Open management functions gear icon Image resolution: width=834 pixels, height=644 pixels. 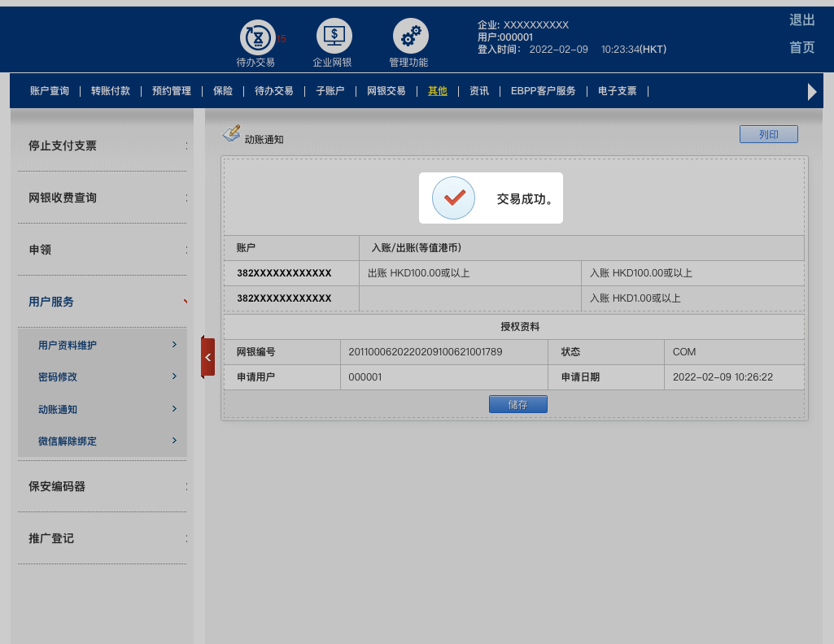coord(410,37)
